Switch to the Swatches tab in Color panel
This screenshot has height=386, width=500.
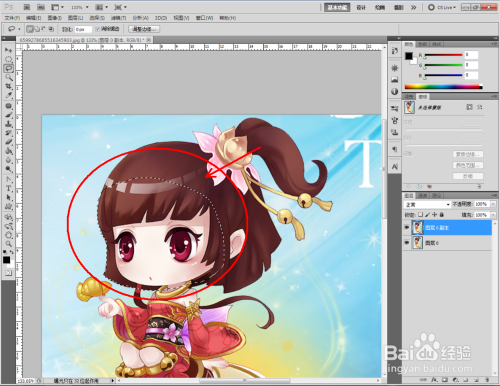coord(423,44)
